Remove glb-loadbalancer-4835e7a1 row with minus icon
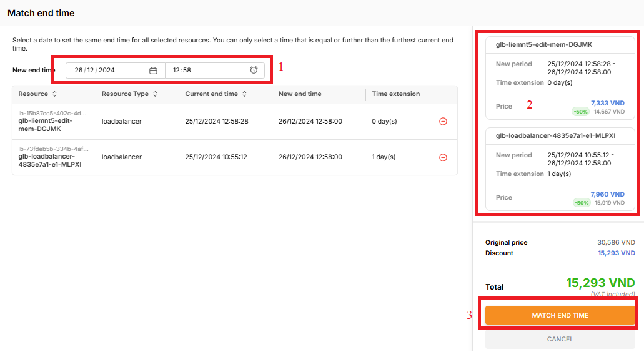 443,158
